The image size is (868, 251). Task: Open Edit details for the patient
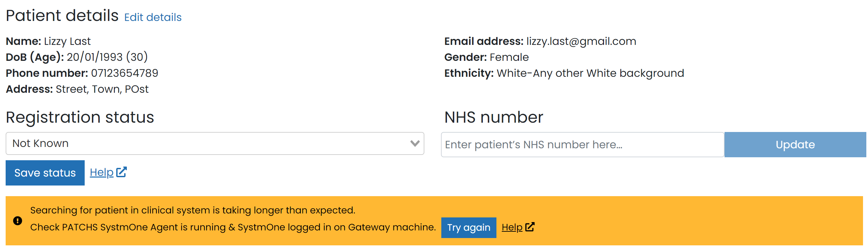(x=153, y=17)
